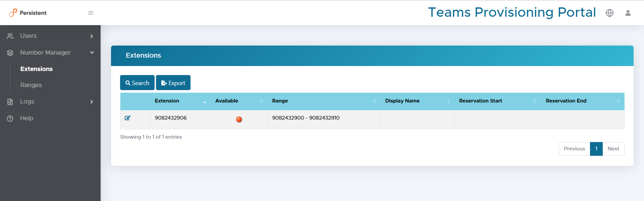Click the Reservation End header label
This screenshot has width=644, height=201.
tap(566, 101)
